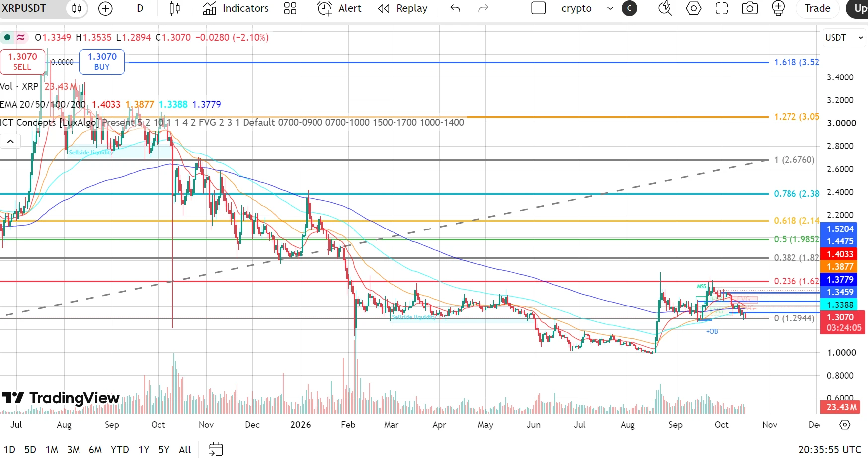The height and width of the screenshot is (459, 868).
Task: Collapse the indicator legend with the chevron
Action: point(10,142)
